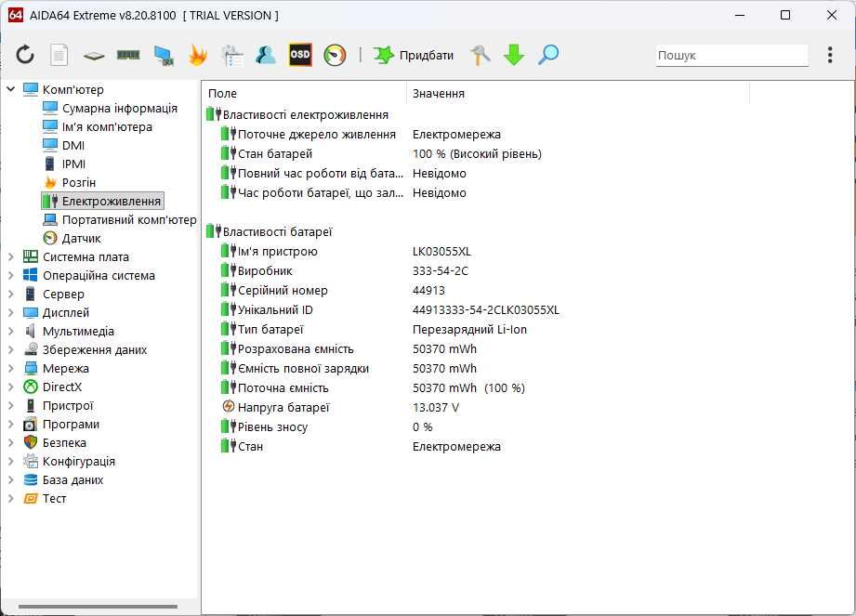Expand the Мережа node

click(x=11, y=368)
